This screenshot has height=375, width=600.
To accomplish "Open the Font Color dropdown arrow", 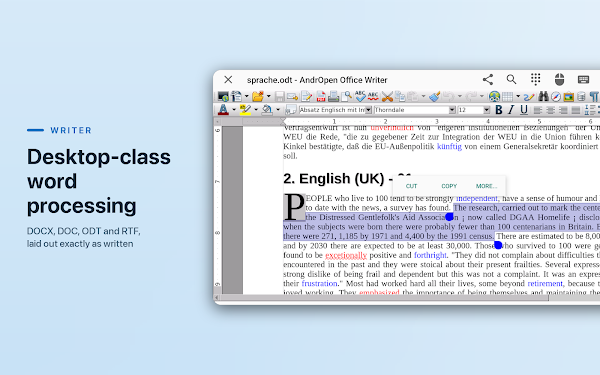I will (x=234, y=110).
